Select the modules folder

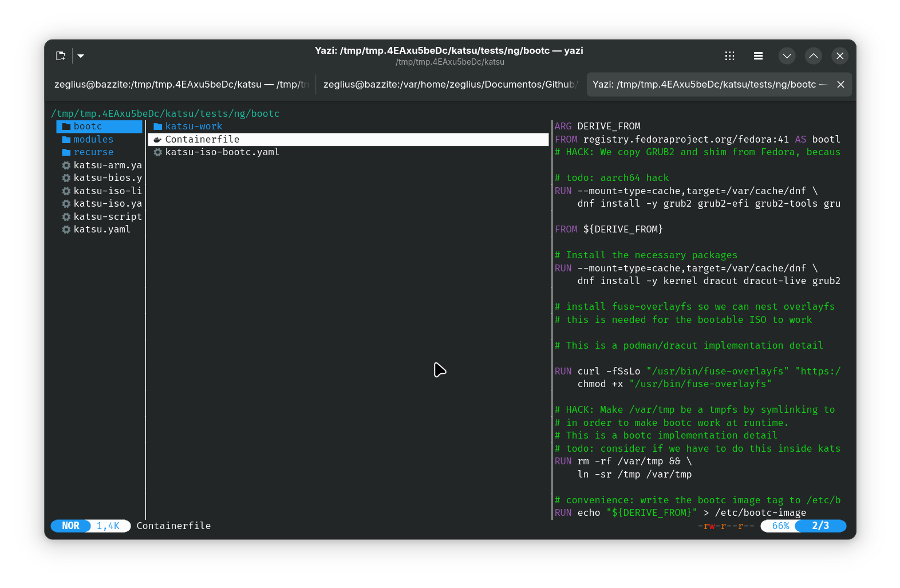tap(93, 140)
